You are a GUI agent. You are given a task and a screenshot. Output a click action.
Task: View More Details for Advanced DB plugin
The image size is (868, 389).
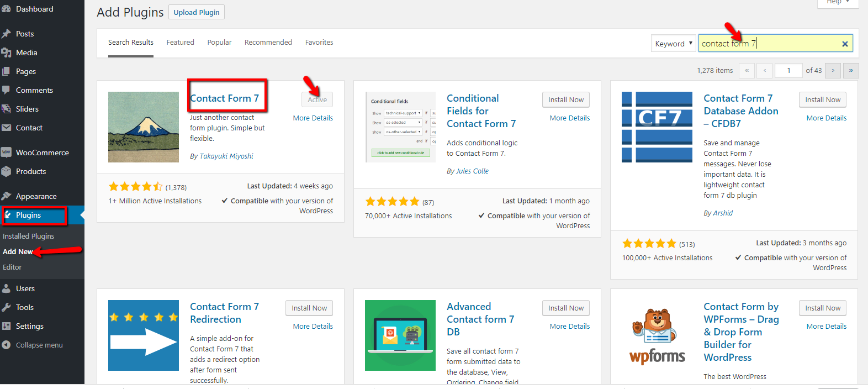[570, 326]
